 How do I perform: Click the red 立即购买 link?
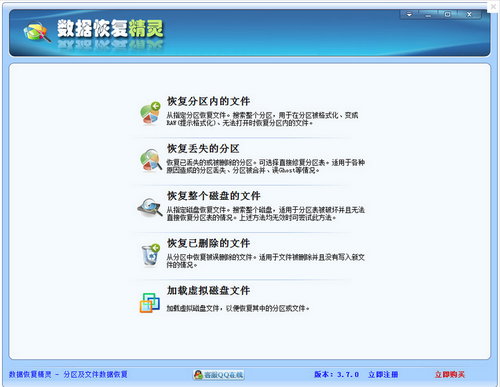450,374
